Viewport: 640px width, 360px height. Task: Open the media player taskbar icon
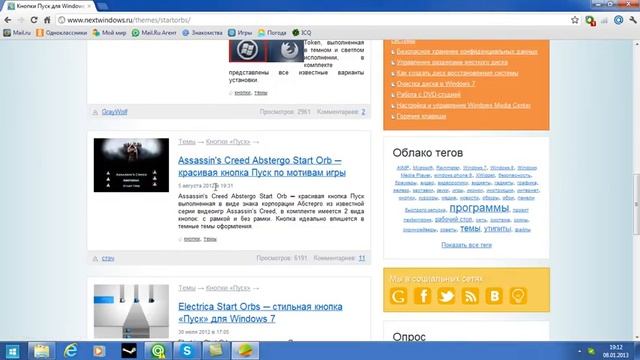99,351
